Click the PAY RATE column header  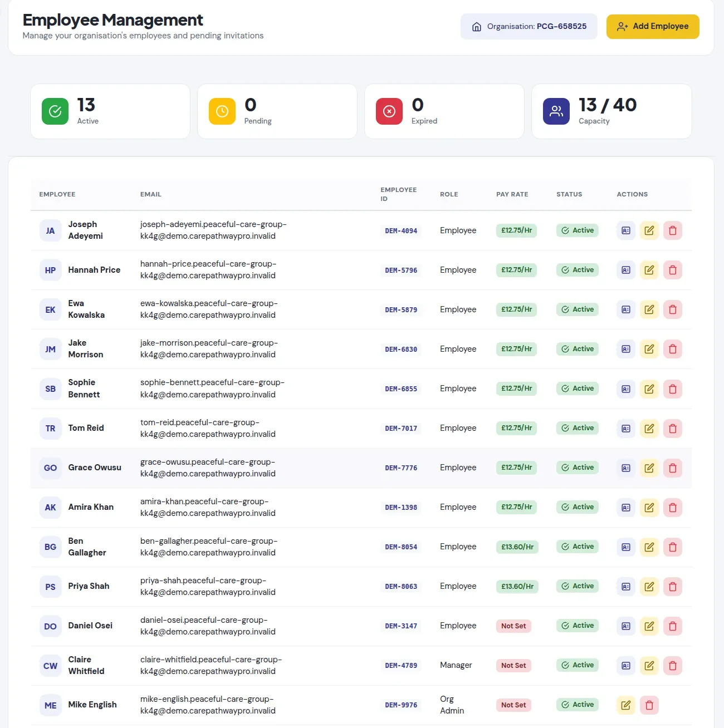click(x=512, y=194)
